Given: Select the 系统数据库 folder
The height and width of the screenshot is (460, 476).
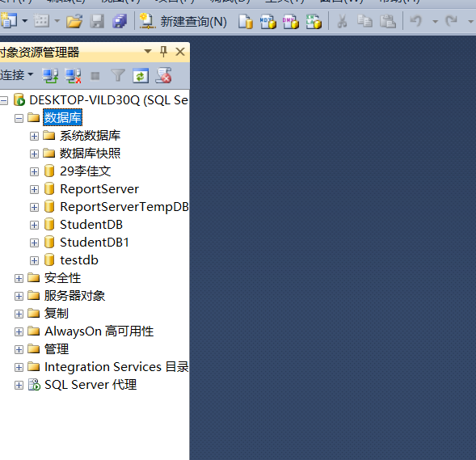Looking at the screenshot, I should tap(91, 136).
